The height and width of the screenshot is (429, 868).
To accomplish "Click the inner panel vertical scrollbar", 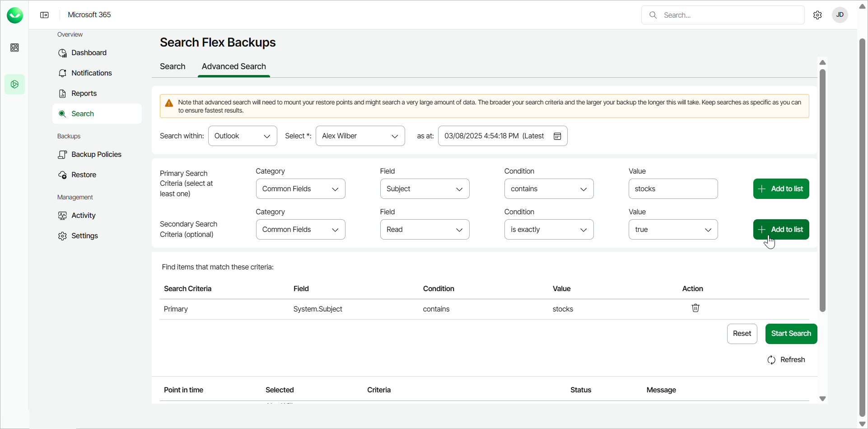I will (822, 190).
